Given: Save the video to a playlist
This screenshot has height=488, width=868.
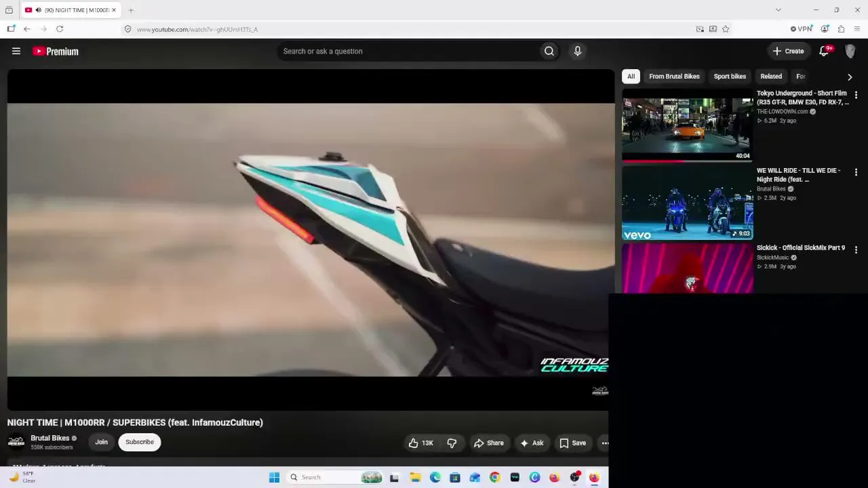Looking at the screenshot, I should [573, 443].
